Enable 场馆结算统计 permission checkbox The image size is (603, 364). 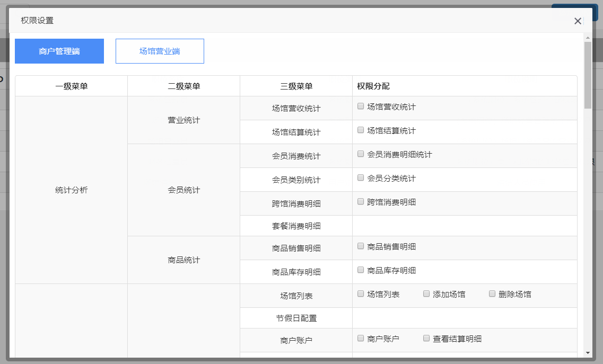pos(361,130)
